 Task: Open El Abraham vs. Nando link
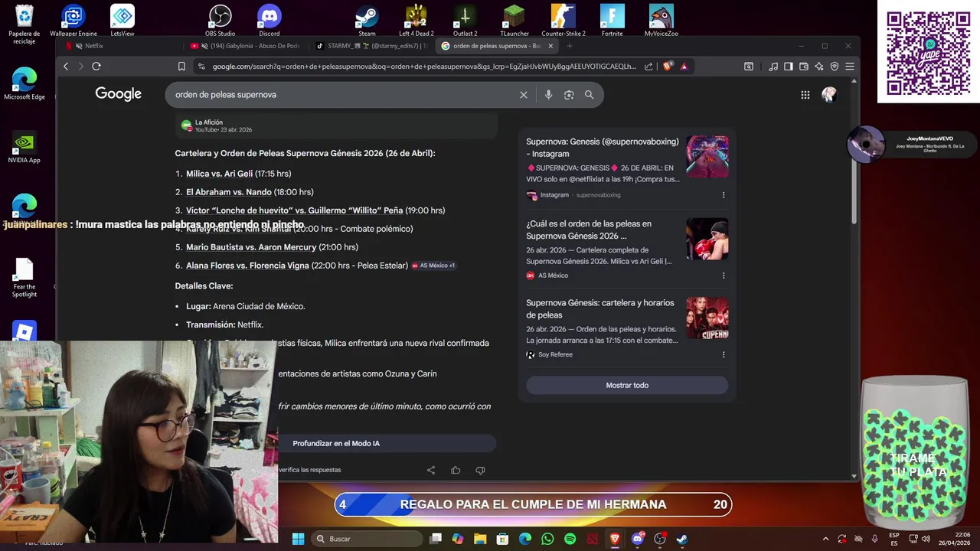point(229,192)
